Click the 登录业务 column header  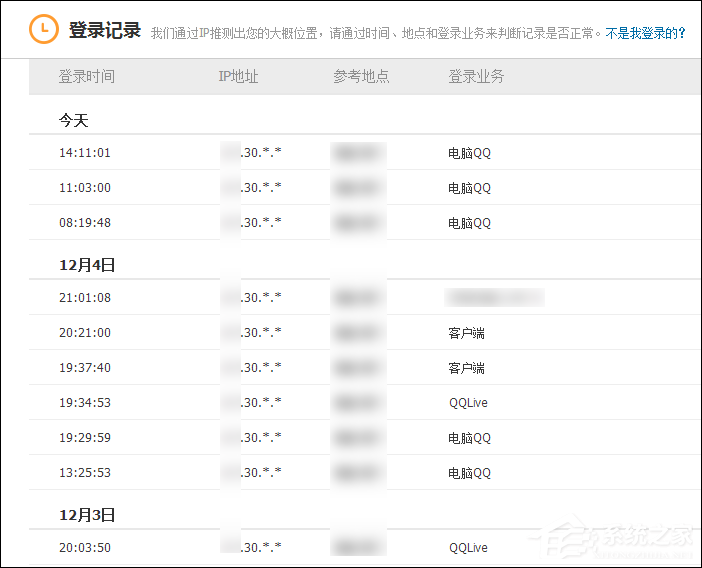pos(476,76)
